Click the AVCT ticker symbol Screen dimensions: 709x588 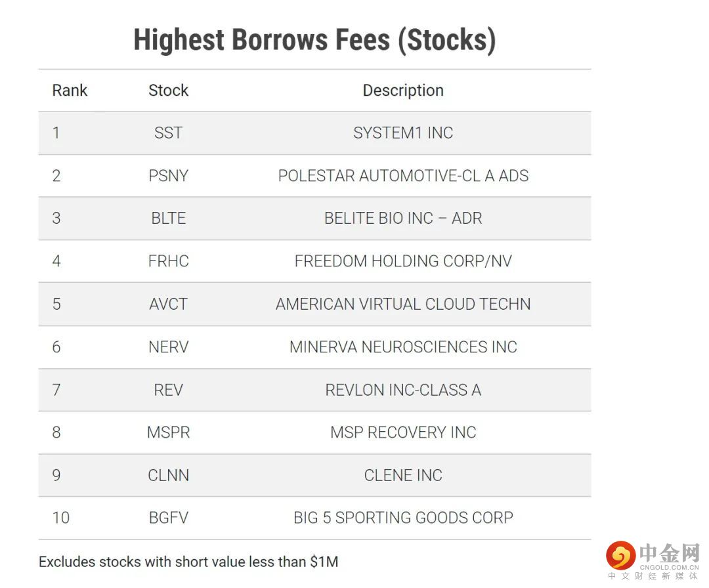point(168,304)
